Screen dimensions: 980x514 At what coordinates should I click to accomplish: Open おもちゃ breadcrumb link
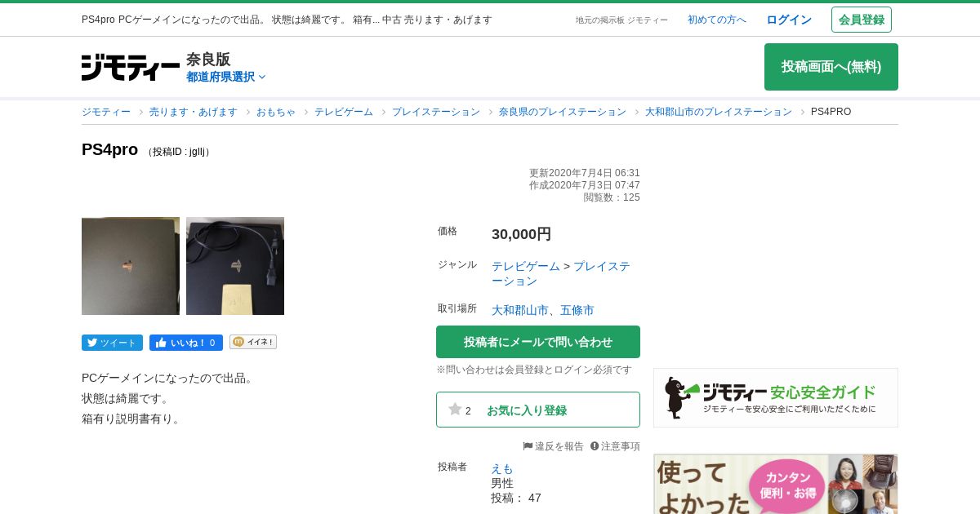276,112
